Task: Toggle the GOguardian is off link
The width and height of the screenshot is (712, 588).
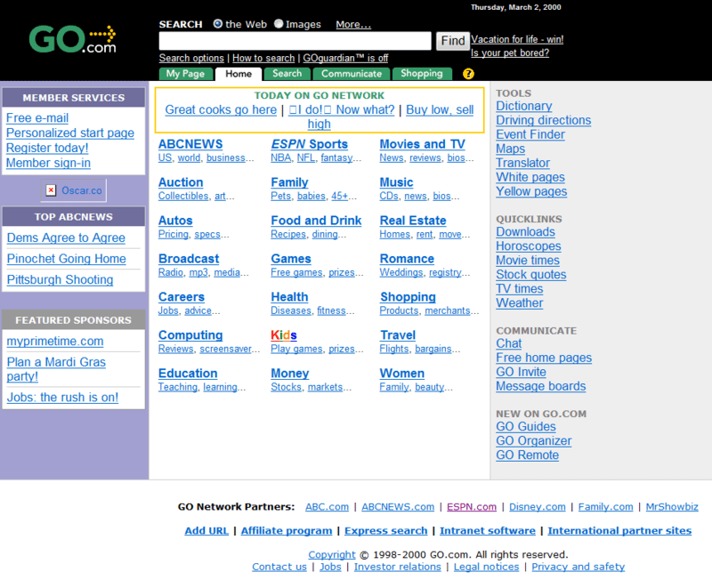Action: click(x=345, y=58)
